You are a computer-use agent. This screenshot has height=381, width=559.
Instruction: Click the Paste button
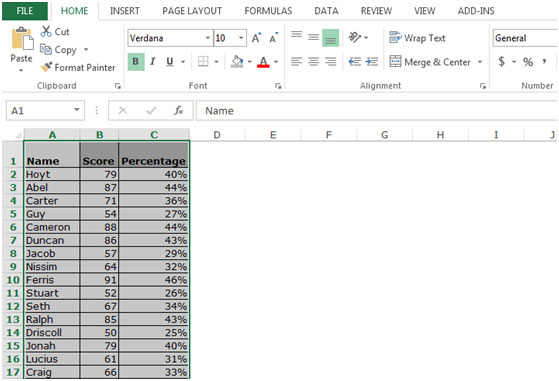tap(21, 49)
